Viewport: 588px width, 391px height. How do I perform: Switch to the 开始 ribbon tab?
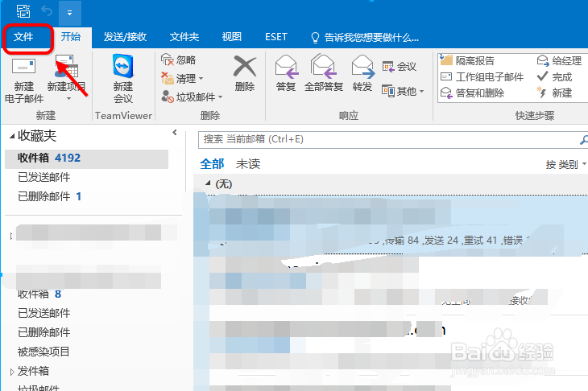(x=71, y=37)
